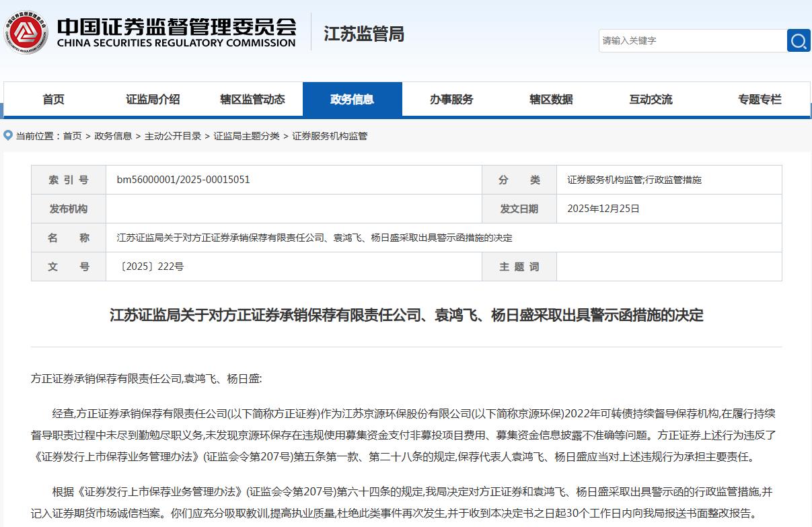Open the 辖区数据 tab
Screen dimensions: 812x527
click(551, 100)
